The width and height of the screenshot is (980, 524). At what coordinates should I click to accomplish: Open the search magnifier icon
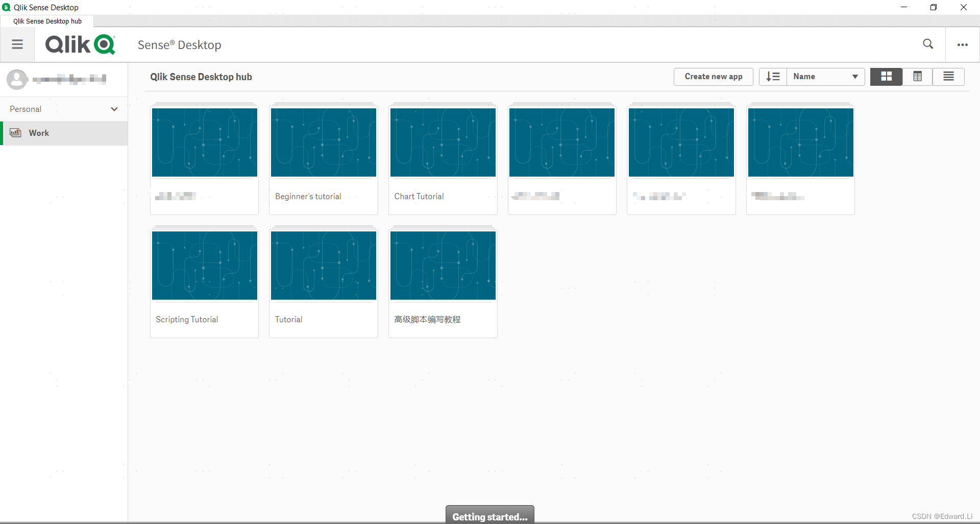click(x=928, y=44)
